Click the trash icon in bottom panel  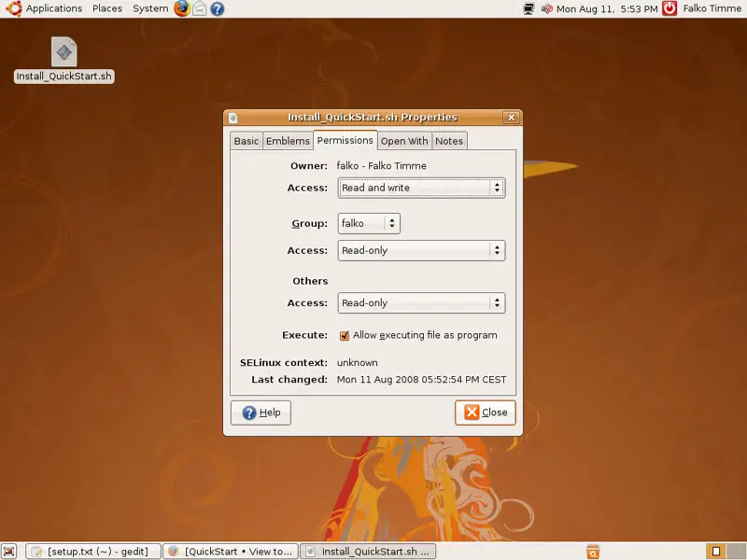tap(593, 552)
